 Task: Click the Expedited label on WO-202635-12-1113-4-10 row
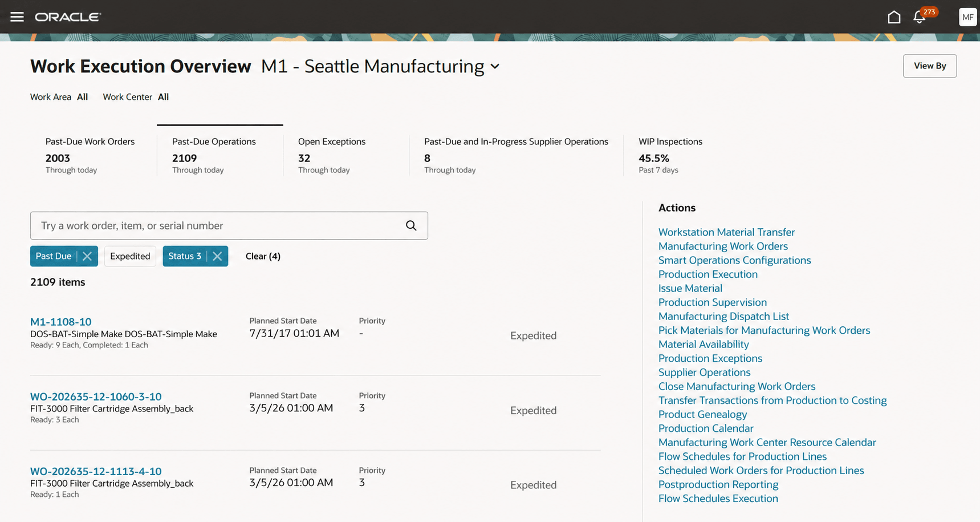(533, 485)
